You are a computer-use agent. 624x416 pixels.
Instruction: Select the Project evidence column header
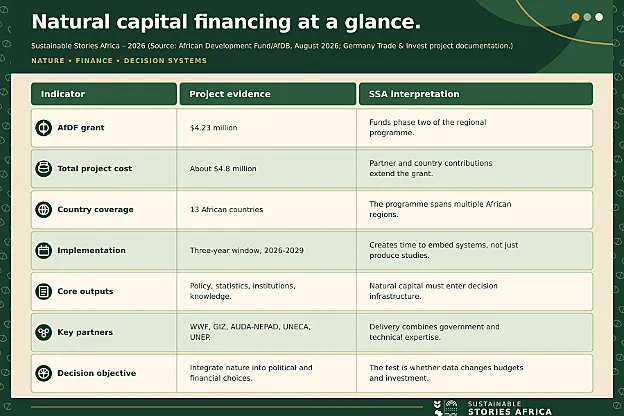[268, 94]
